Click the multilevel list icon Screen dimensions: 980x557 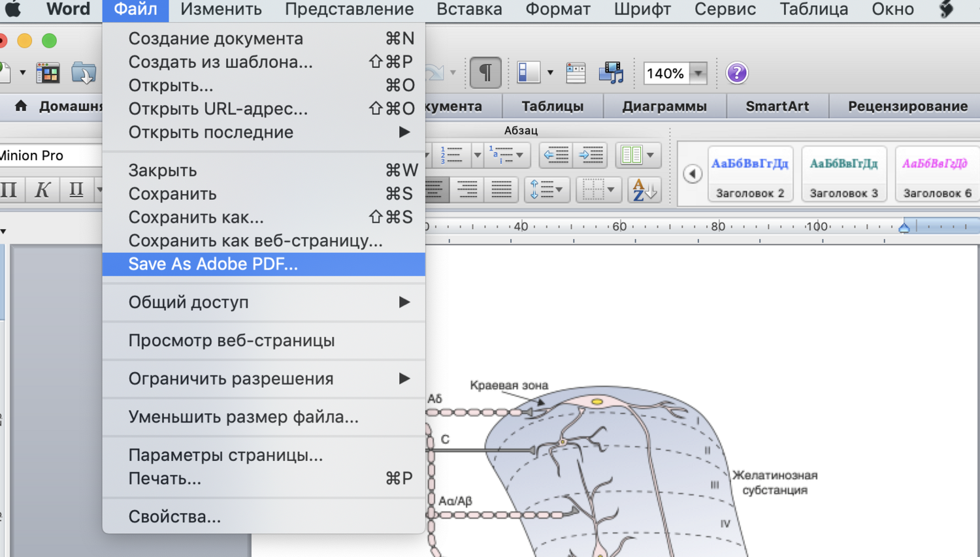pos(500,155)
